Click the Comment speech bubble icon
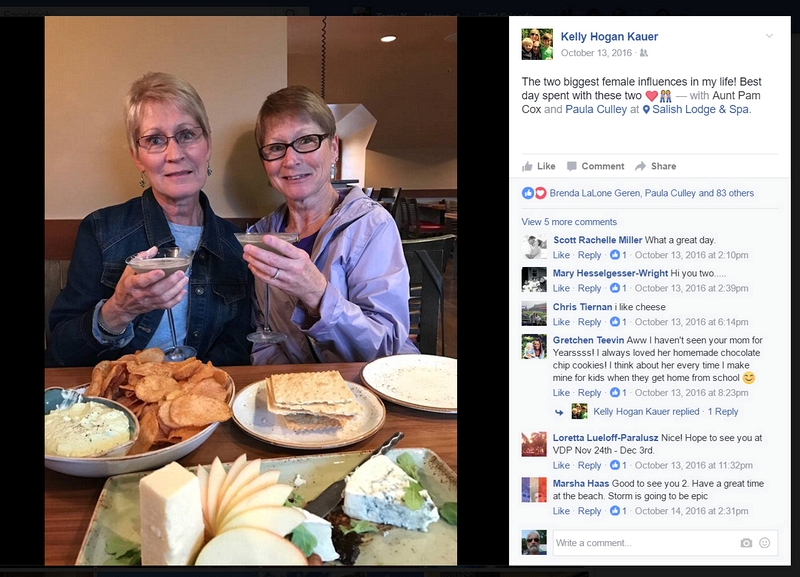 click(x=572, y=166)
